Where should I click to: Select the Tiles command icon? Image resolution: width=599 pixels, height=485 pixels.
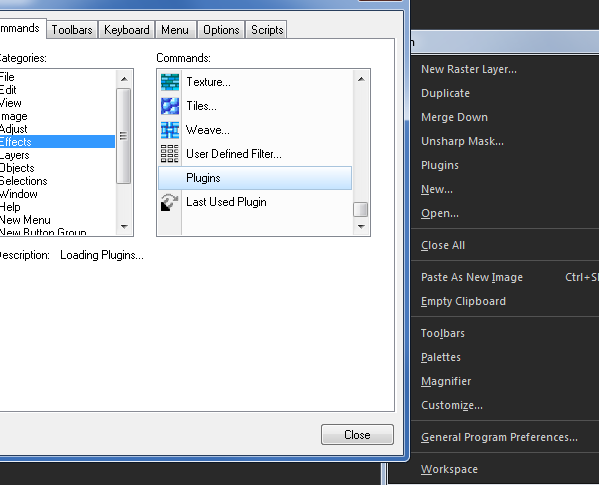170,106
